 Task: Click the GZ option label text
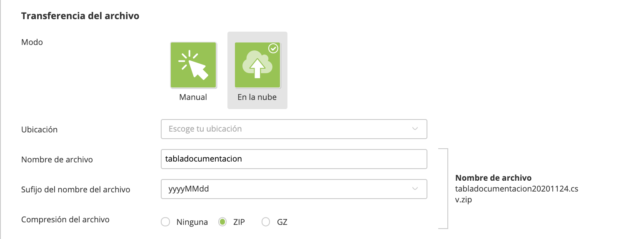click(x=282, y=222)
